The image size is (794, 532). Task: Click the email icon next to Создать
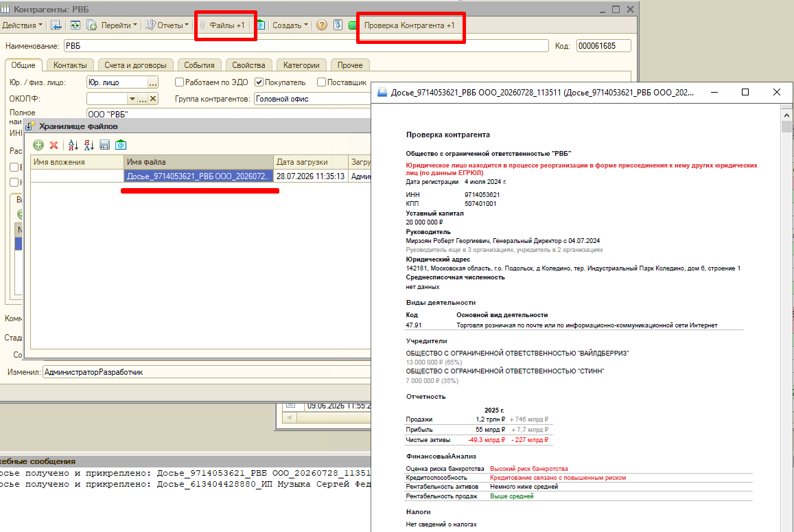(x=260, y=25)
